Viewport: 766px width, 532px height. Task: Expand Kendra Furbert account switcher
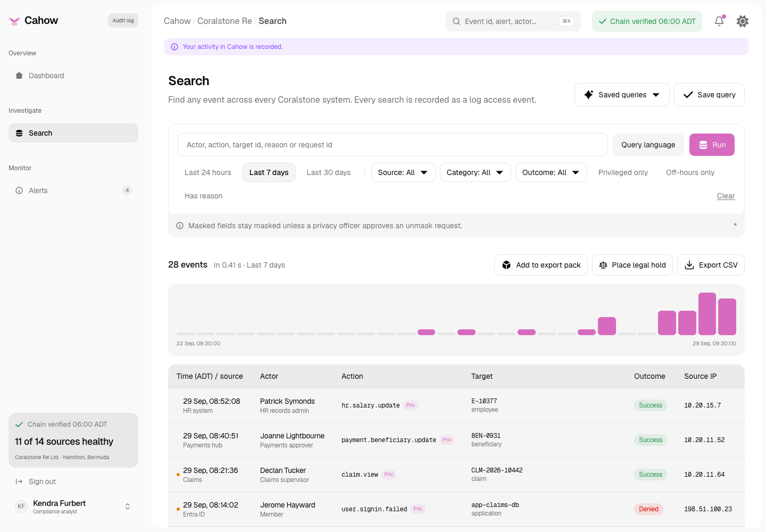[128, 506]
